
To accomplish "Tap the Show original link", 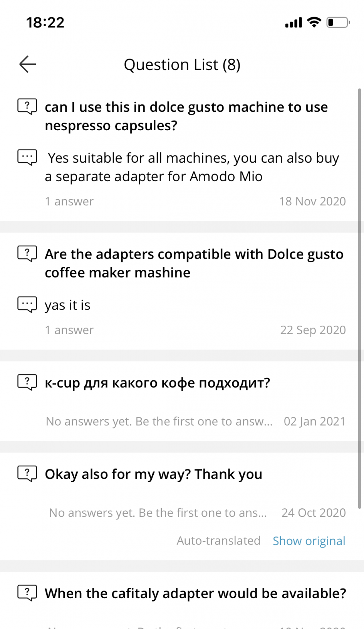I will tap(309, 541).
